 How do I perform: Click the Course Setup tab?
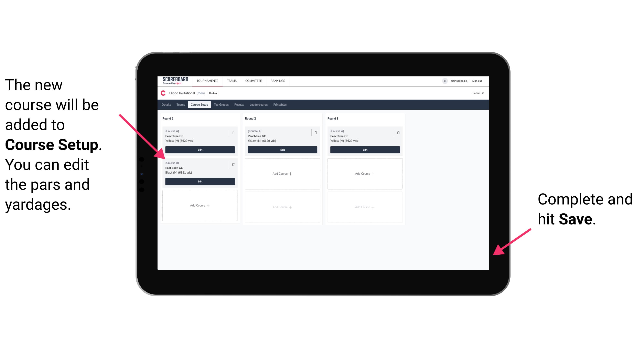coord(200,104)
